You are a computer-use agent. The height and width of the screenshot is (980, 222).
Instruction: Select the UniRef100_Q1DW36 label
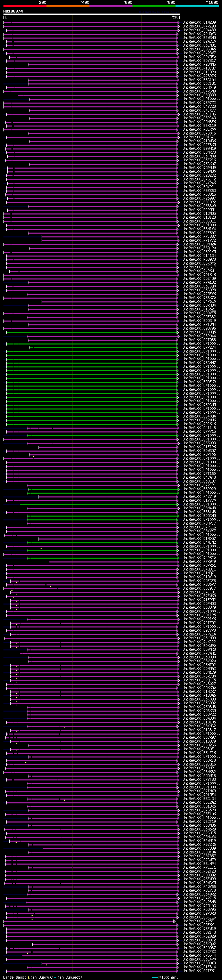coord(199,141)
